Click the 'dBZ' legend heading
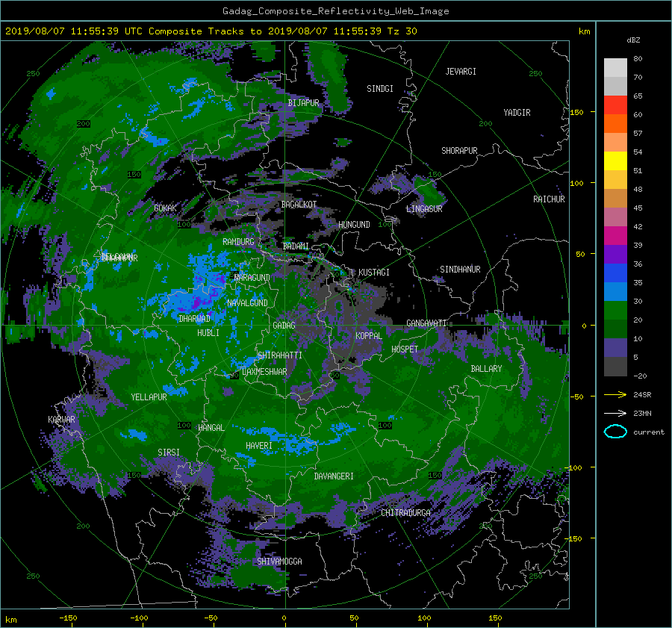 pos(633,40)
